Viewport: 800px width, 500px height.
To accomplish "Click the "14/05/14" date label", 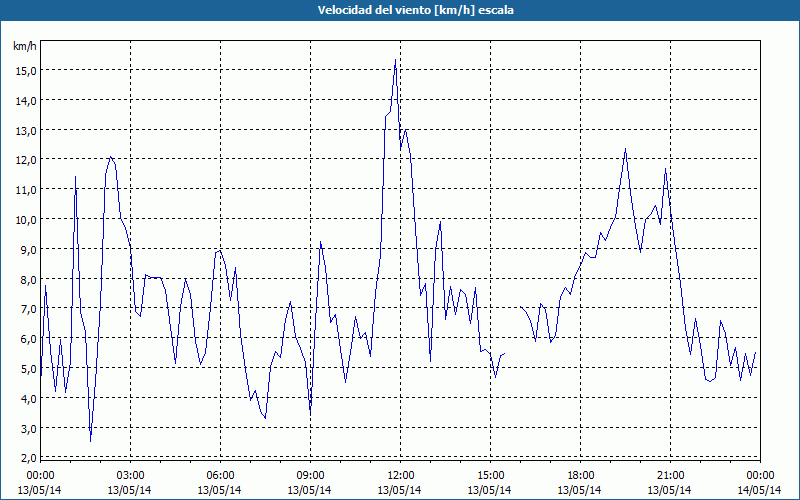I will pyautogui.click(x=760, y=490).
